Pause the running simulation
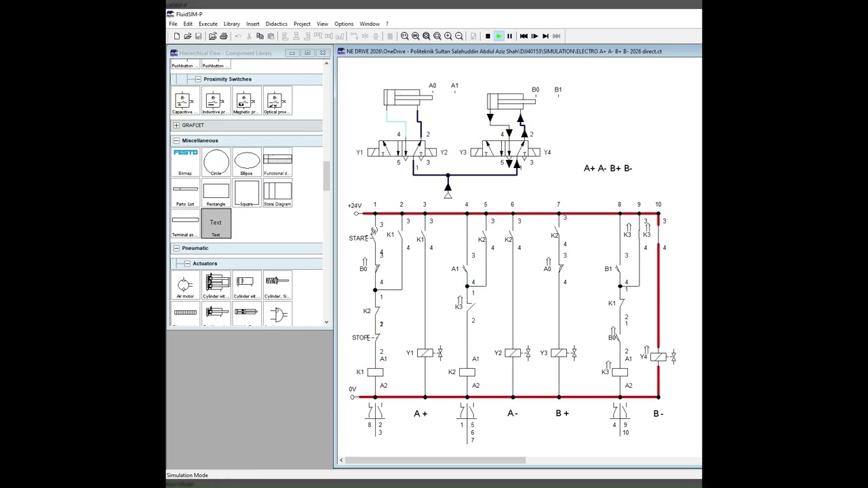Viewport: 868px width, 488px height. point(510,36)
